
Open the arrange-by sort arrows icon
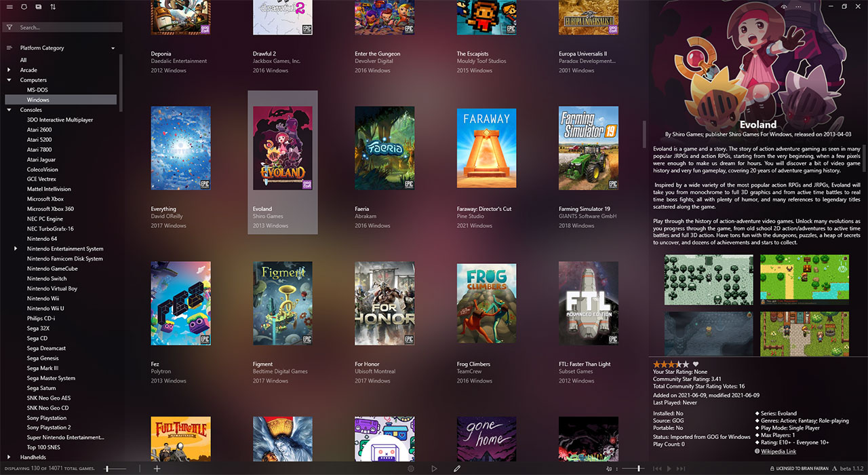pos(53,7)
